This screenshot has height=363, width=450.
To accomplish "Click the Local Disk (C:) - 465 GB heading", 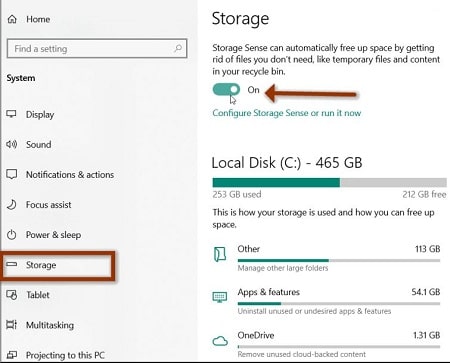I will [x=287, y=163].
